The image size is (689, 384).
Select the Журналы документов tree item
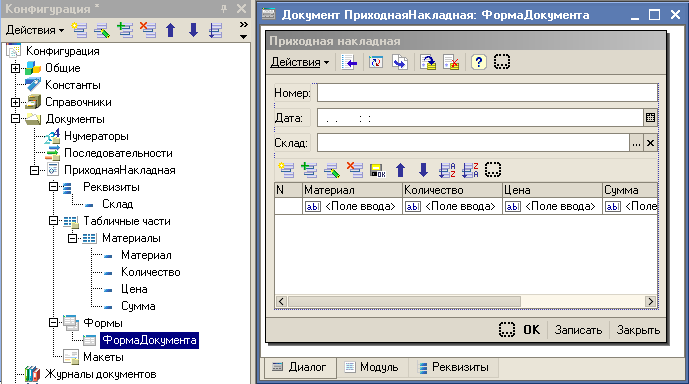pos(101,374)
